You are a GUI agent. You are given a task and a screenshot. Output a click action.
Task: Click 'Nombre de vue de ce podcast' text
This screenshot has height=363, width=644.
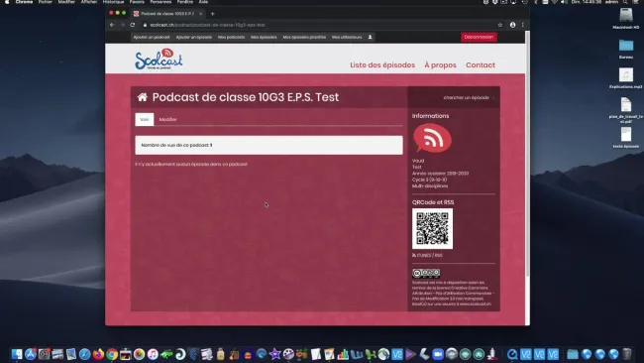pos(176,145)
